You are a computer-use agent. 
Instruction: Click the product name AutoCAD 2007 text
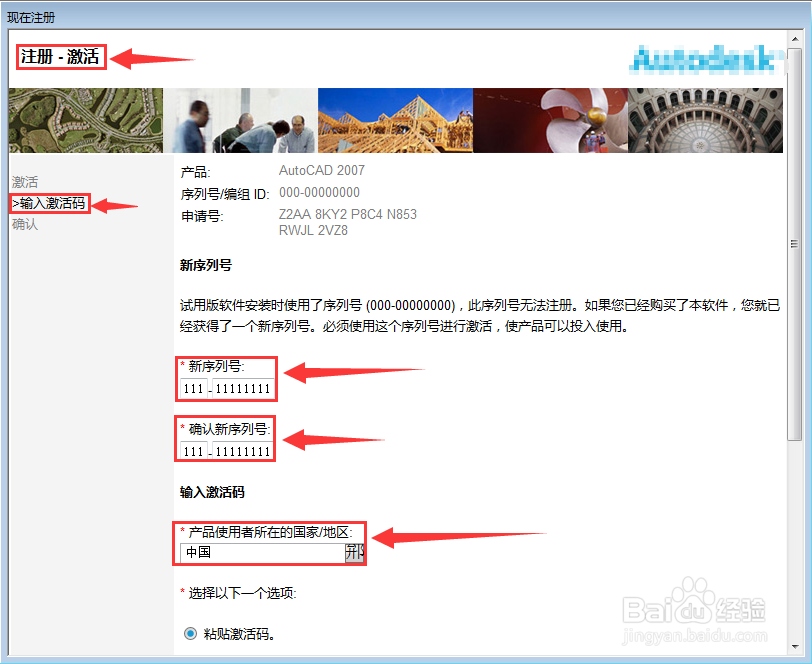(x=322, y=170)
